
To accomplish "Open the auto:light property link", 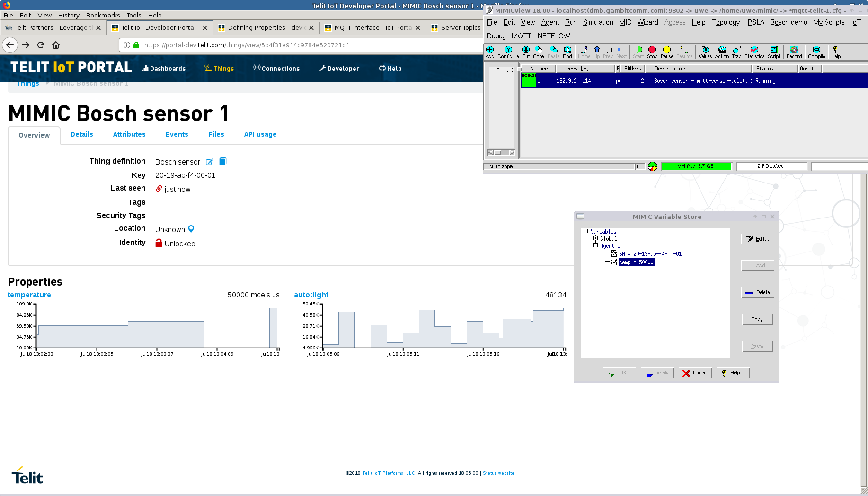I will click(311, 295).
